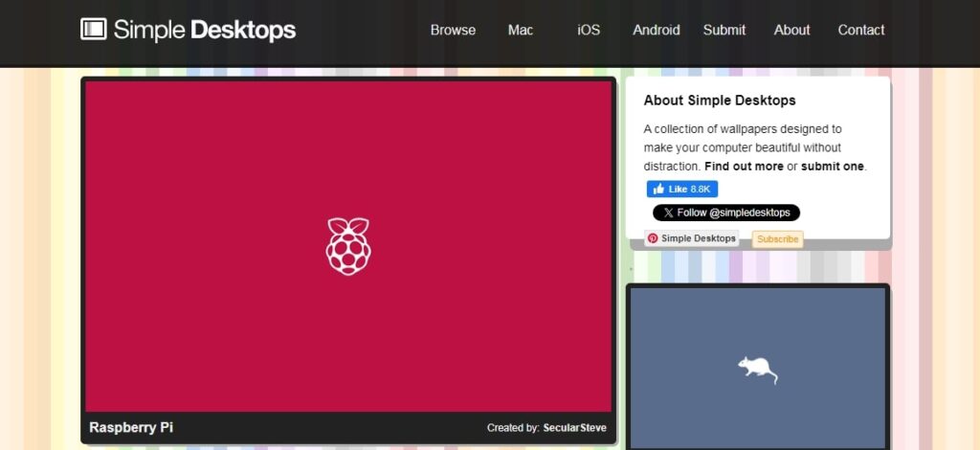Image resolution: width=980 pixels, height=450 pixels.
Task: Open the Contact page
Action: tap(861, 30)
